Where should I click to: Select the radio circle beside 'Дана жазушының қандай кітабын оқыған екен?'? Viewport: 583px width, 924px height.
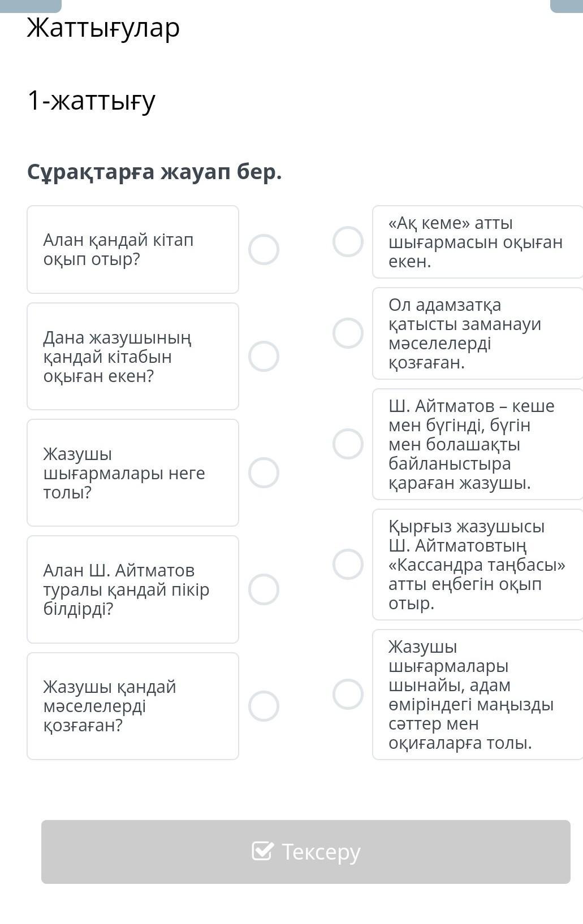coord(264,356)
